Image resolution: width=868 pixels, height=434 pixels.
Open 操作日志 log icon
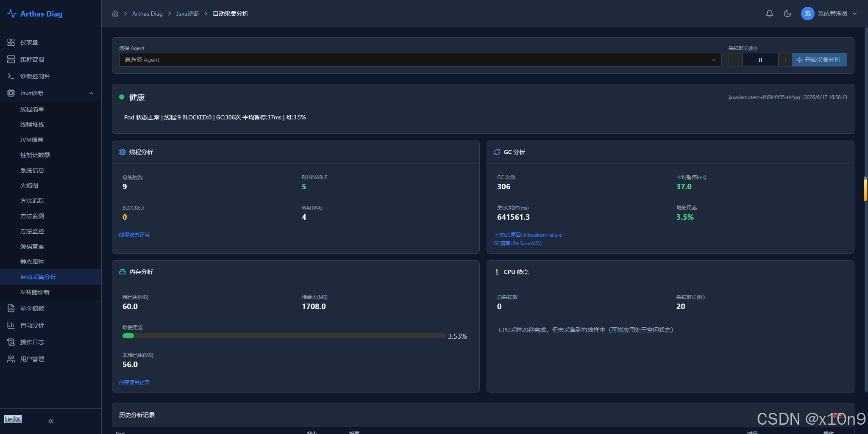pyautogui.click(x=11, y=342)
